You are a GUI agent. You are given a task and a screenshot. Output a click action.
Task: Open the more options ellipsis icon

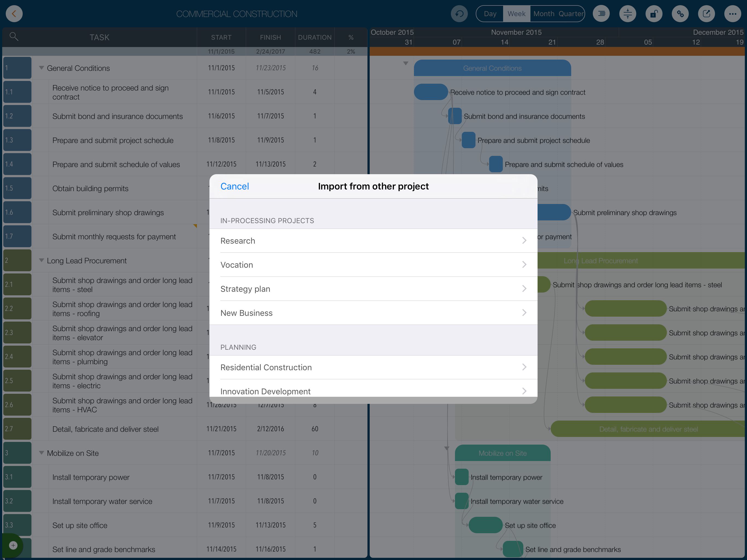point(733,14)
